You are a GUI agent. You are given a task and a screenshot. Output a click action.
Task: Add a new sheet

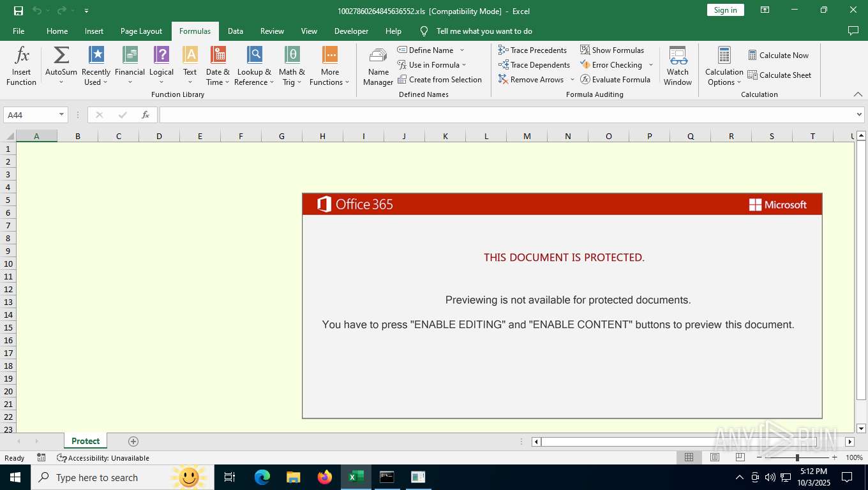pyautogui.click(x=133, y=442)
